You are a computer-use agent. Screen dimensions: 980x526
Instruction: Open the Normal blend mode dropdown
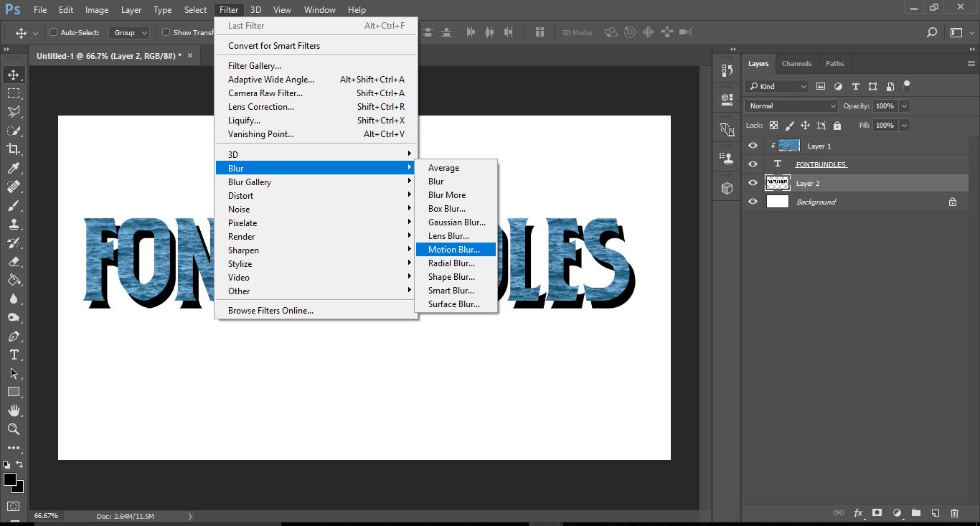791,105
